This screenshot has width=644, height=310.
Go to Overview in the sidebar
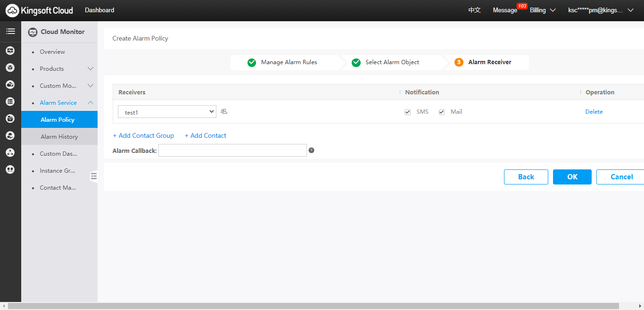coord(52,52)
